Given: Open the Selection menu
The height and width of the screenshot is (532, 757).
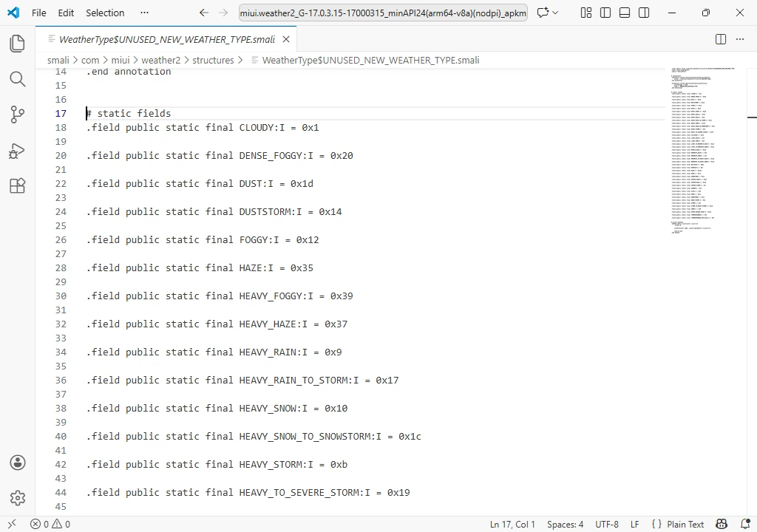Looking at the screenshot, I should (x=105, y=13).
